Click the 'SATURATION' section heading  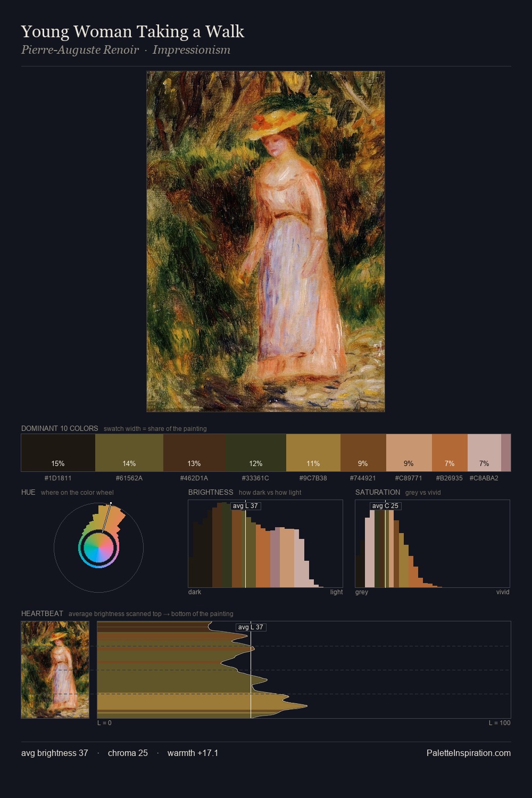tap(378, 492)
